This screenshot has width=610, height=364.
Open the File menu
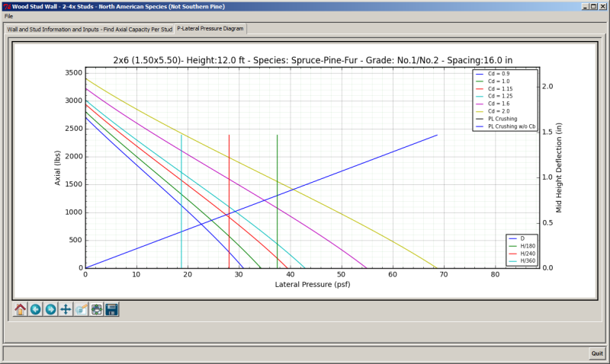pos(8,16)
